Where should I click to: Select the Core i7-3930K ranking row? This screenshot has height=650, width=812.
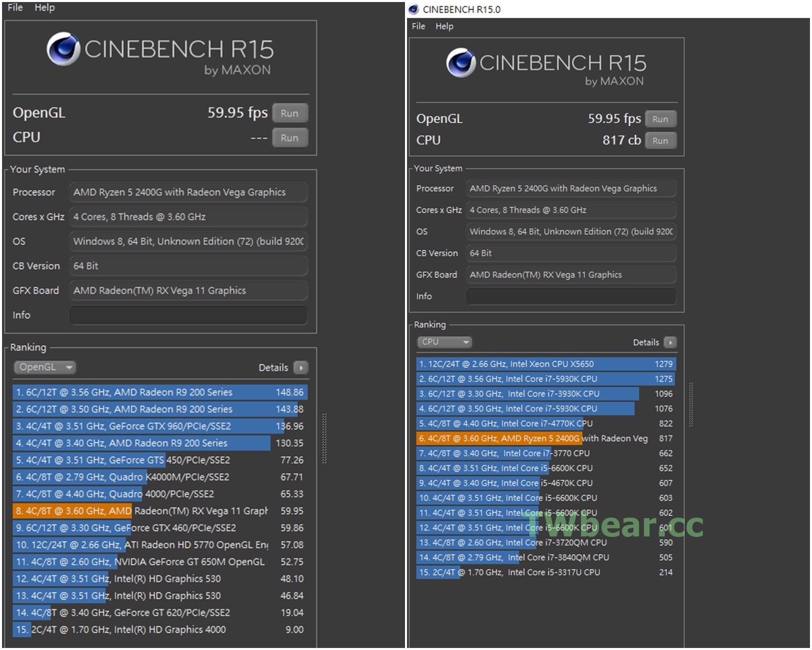click(x=546, y=394)
